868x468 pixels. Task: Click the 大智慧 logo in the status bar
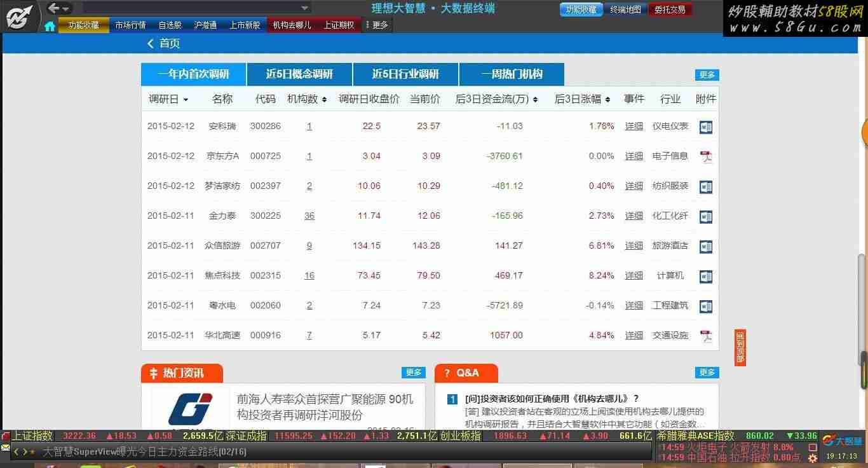843,440
